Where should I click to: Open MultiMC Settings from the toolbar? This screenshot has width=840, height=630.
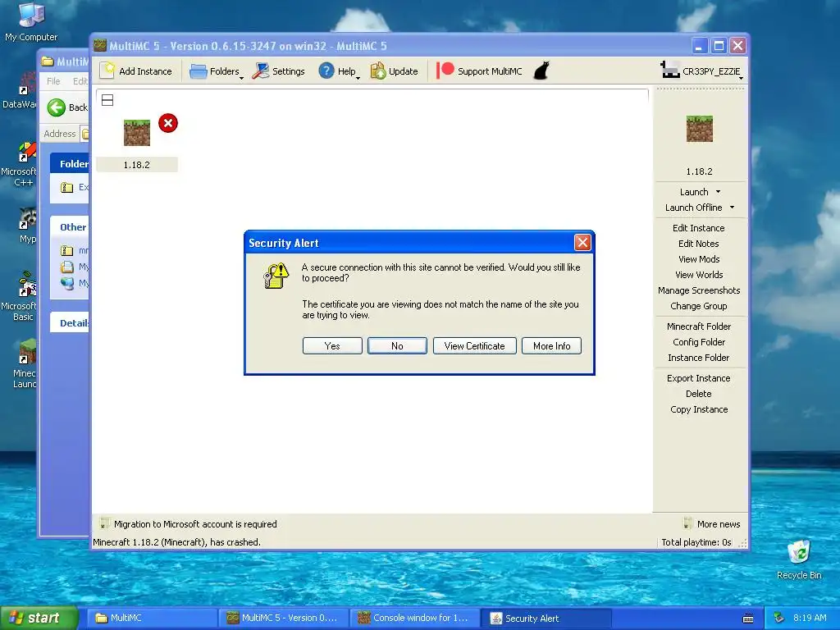[x=279, y=71]
